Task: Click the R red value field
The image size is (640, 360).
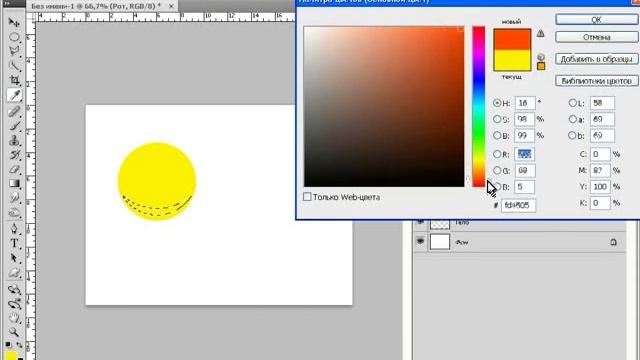Action: coord(524,154)
